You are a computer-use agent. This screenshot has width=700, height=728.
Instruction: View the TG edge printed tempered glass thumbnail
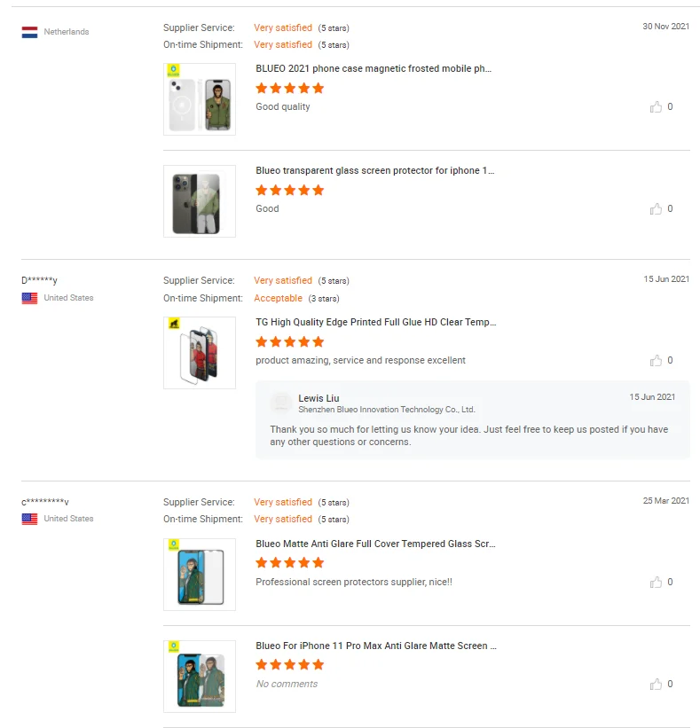pos(200,353)
